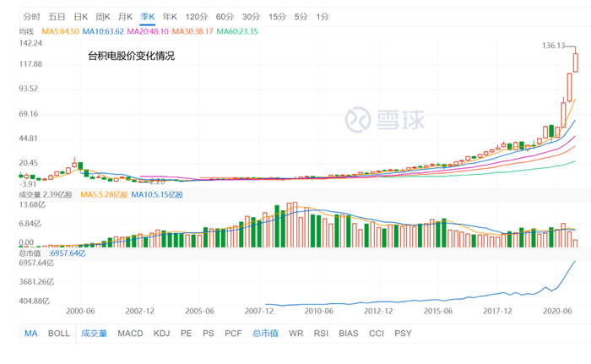Click volume legend MA10:5.15亿股
This screenshot has width=591, height=364.
point(157,194)
